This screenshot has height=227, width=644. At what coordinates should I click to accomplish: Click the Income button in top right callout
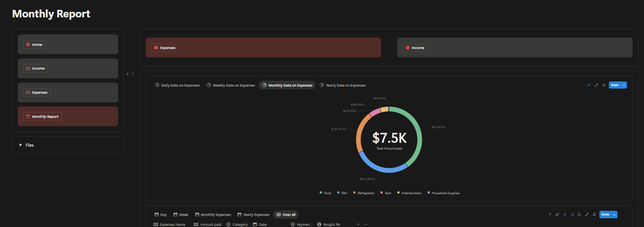tap(415, 48)
